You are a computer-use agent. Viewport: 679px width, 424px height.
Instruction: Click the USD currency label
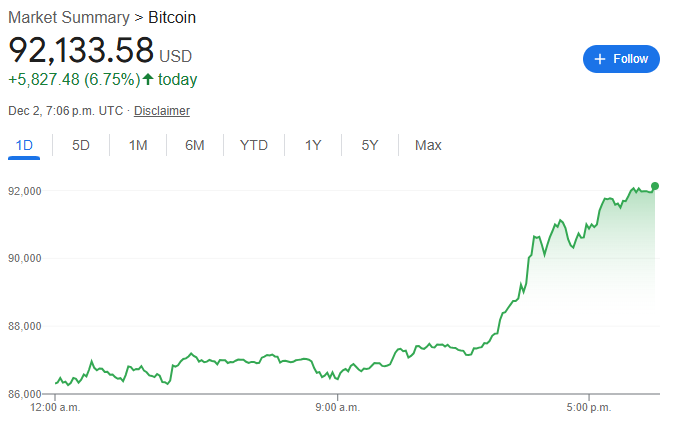177,56
